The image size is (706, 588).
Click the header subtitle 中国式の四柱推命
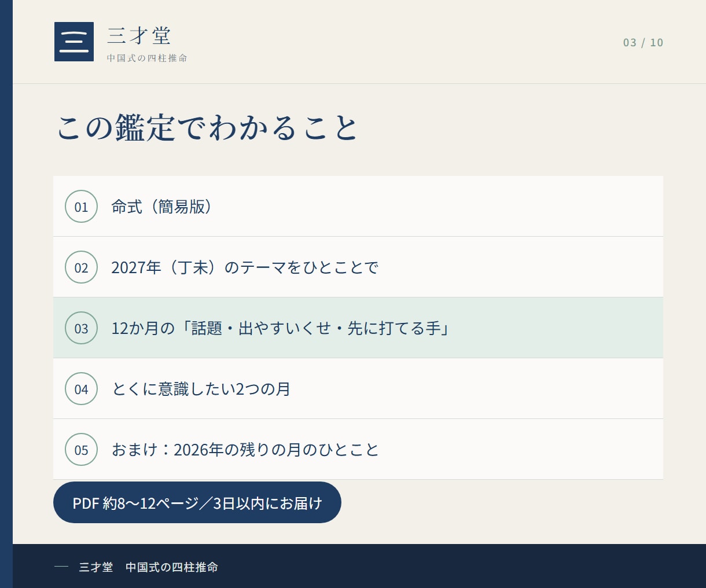(x=147, y=58)
